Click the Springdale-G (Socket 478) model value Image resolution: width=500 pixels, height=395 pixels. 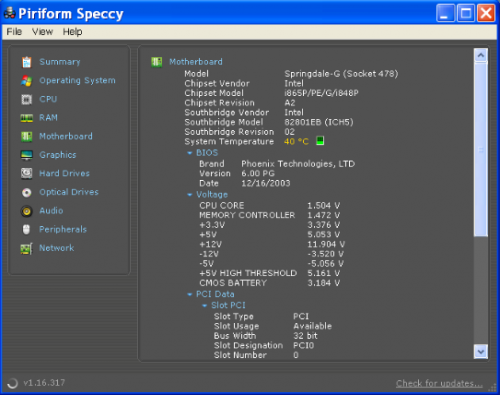(341, 74)
